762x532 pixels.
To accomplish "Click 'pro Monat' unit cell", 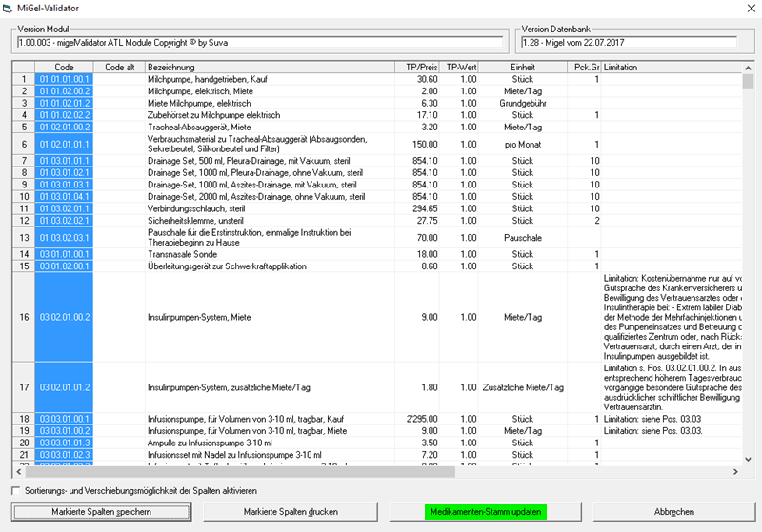I will [522, 144].
